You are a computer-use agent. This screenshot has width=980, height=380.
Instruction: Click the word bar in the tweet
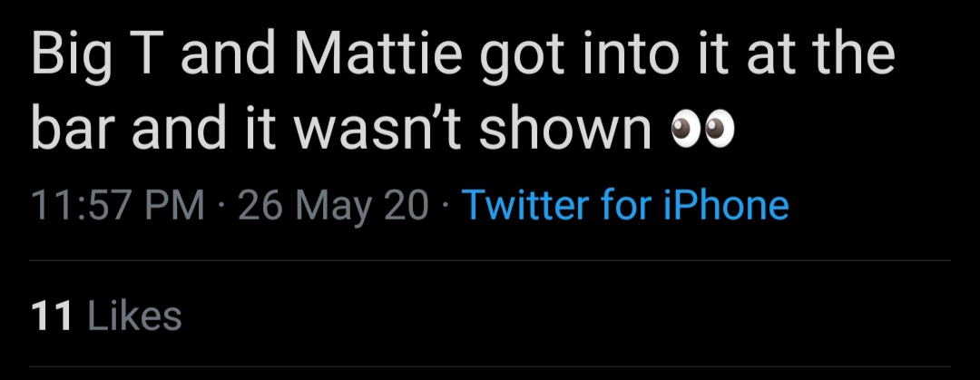[x=75, y=128]
